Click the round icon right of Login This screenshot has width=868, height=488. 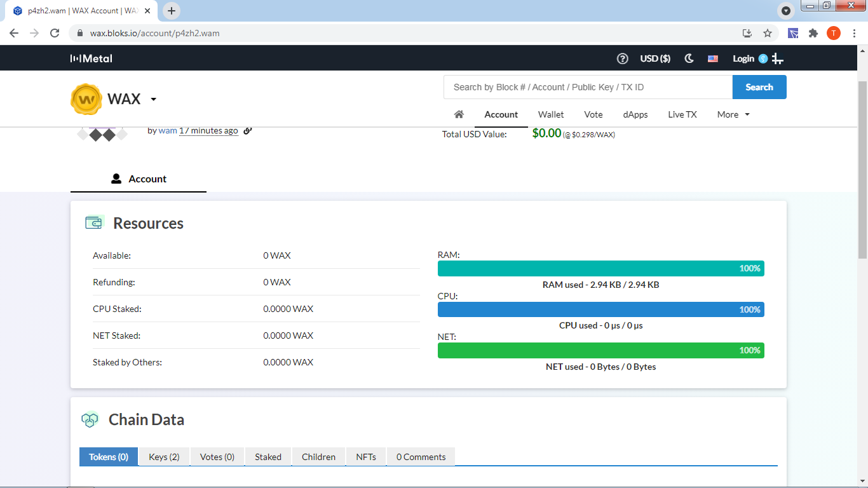763,58
